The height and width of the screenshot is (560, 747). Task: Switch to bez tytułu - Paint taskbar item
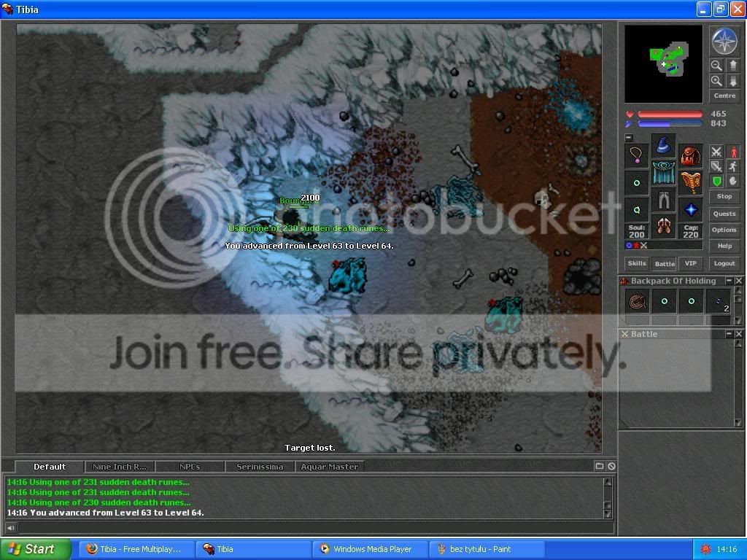487,549
